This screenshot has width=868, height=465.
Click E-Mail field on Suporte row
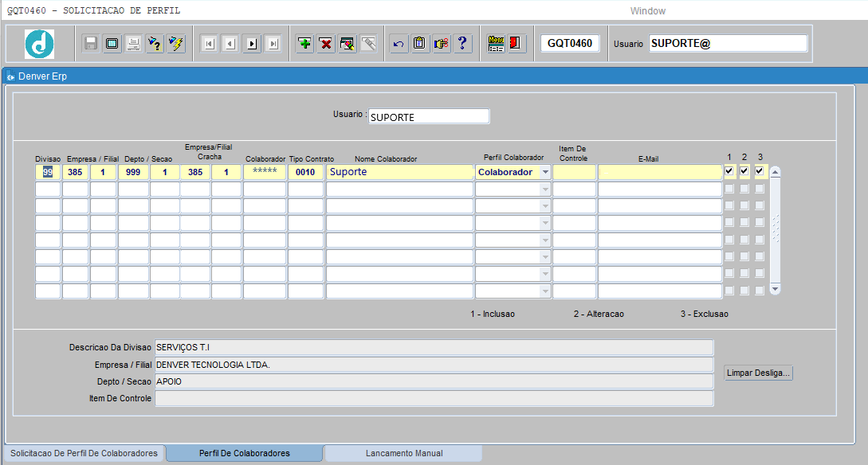click(x=660, y=172)
